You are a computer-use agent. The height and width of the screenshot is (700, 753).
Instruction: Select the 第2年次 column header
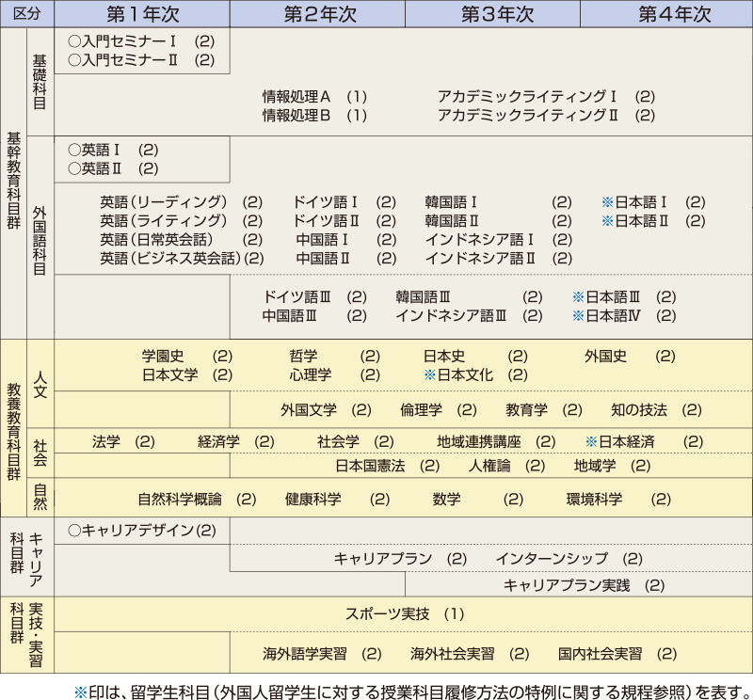317,14
